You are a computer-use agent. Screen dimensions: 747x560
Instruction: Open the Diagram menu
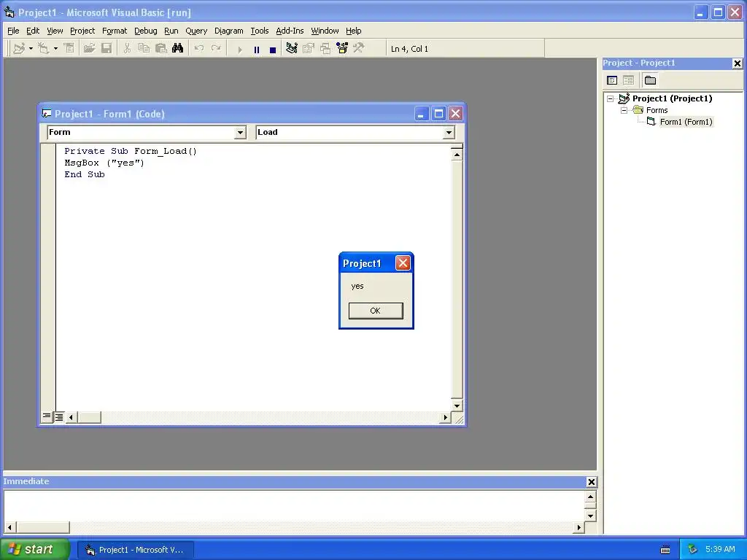point(228,31)
